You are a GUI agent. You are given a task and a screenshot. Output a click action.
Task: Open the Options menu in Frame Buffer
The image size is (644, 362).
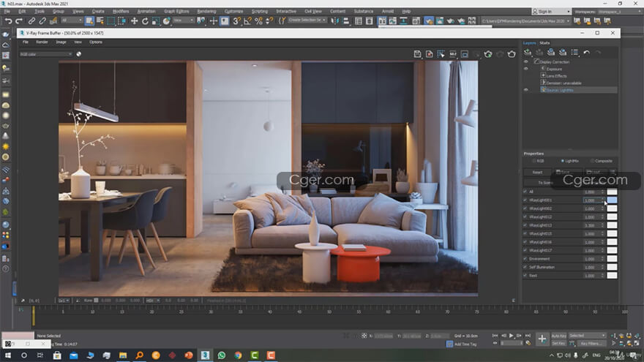click(x=96, y=42)
